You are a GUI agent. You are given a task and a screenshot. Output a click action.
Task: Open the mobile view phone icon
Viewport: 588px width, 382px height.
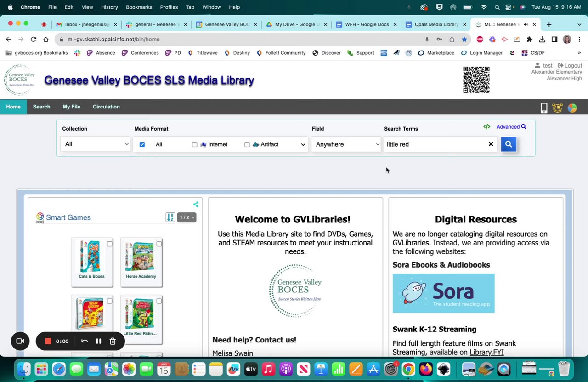click(x=544, y=108)
